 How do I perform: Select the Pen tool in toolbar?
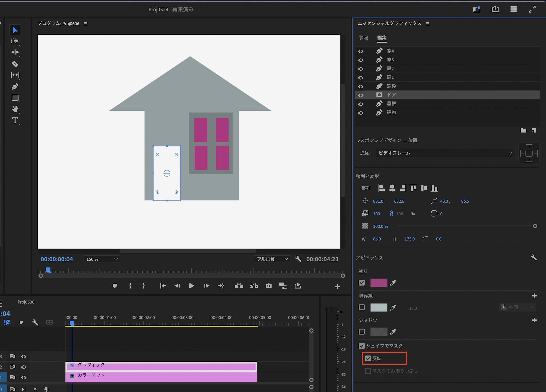pyautogui.click(x=15, y=87)
